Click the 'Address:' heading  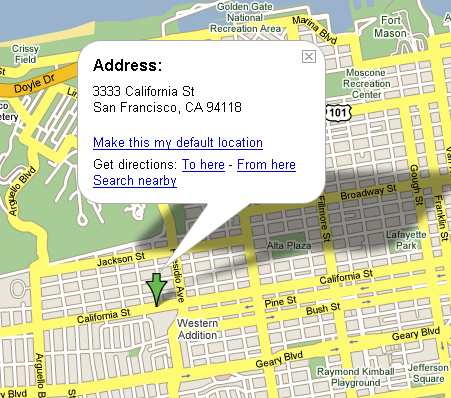pos(128,65)
